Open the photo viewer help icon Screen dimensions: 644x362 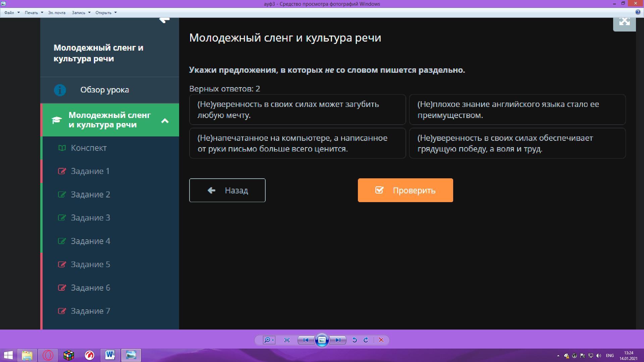tap(638, 12)
